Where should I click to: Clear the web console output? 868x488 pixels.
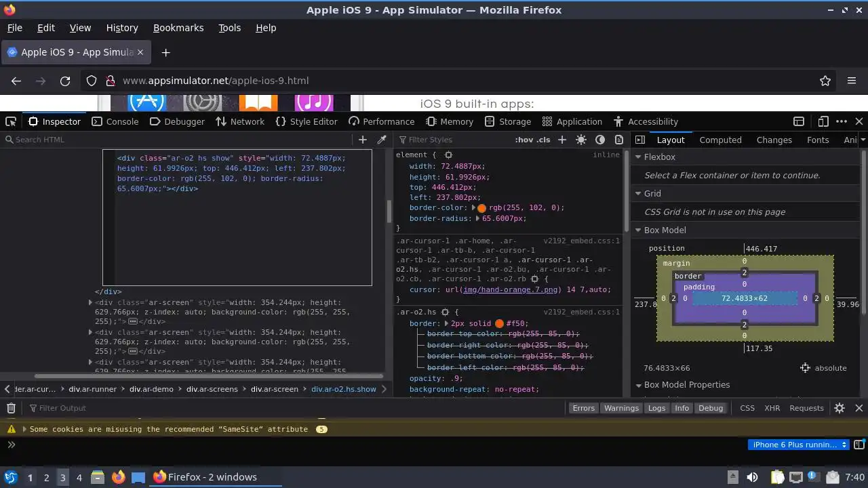point(11,408)
